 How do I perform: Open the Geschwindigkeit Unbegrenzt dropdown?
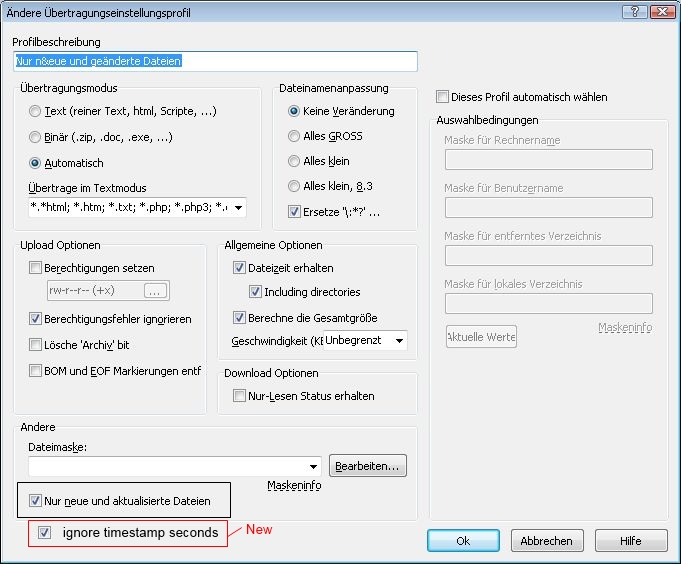click(399, 341)
